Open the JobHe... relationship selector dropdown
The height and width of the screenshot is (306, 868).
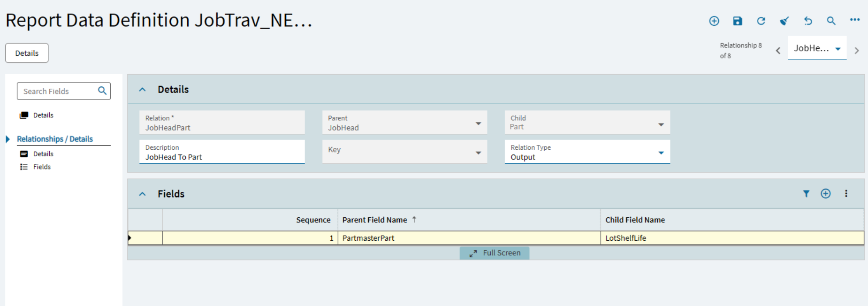coord(838,49)
